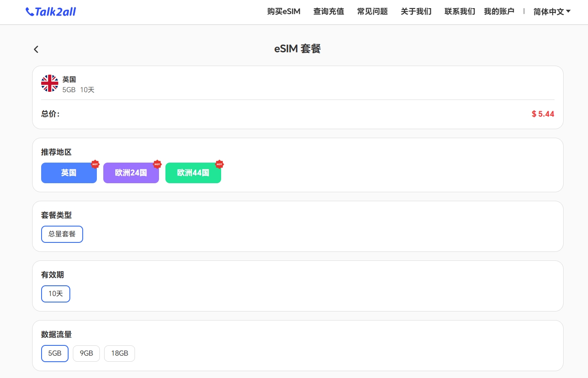This screenshot has height=378, width=588.
Task: Click the HOT badge on 英国 button
Action: [x=95, y=164]
